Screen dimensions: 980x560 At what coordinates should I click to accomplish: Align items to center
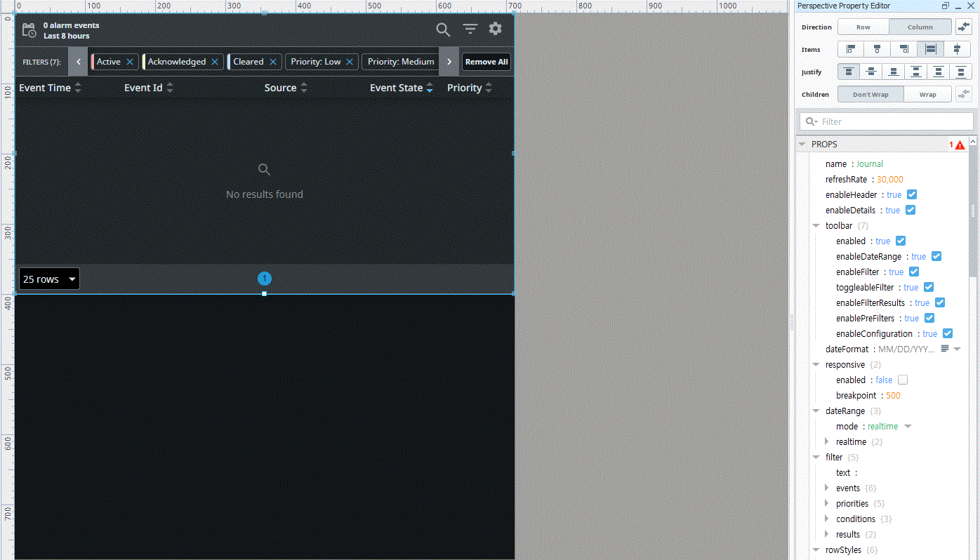(x=878, y=50)
